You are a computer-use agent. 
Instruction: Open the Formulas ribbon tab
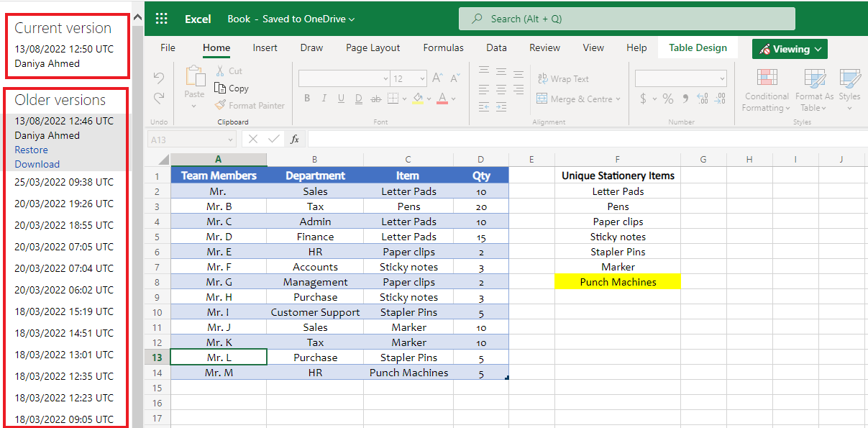coord(443,47)
